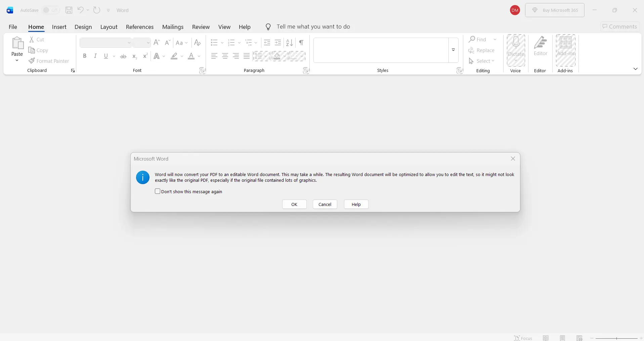Click the Paste clipboard icon
This screenshot has height=341, width=644.
17,43
